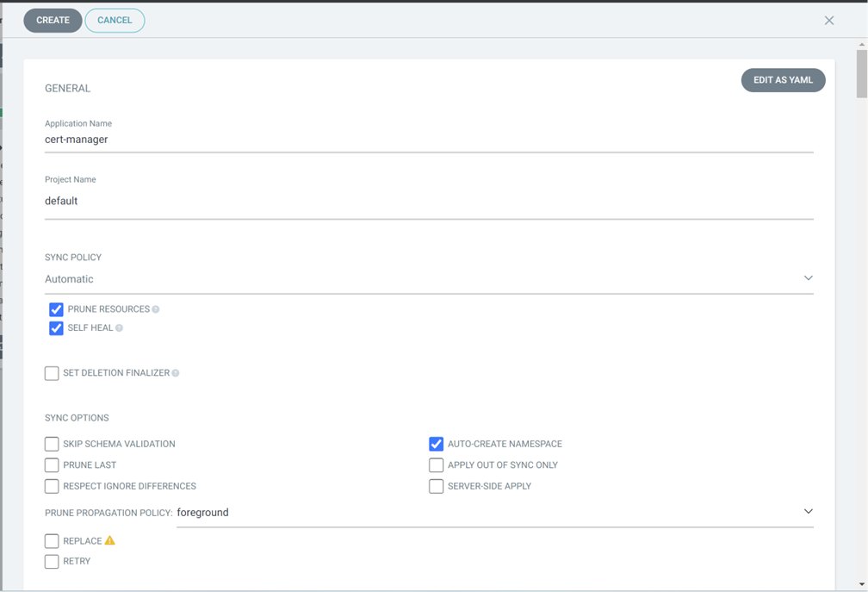Screen dimensions: 868x592
Task: Enable SKIP SCHEMA VALIDATION option
Action: tap(52, 444)
